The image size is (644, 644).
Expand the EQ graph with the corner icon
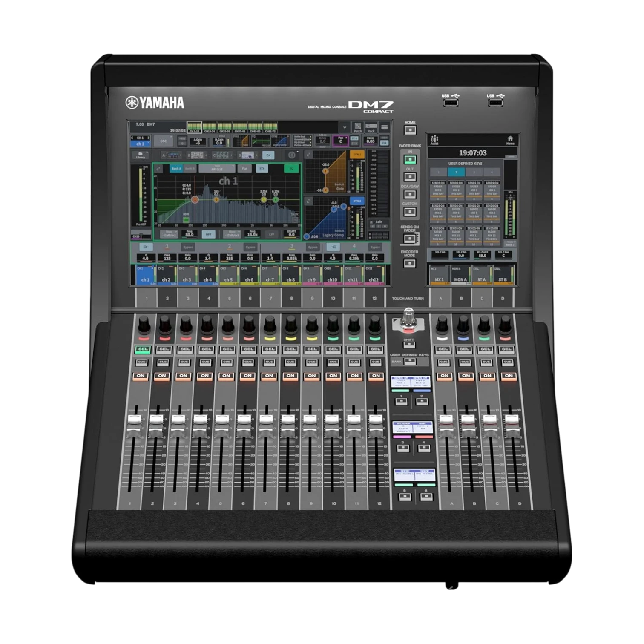[x=158, y=169]
